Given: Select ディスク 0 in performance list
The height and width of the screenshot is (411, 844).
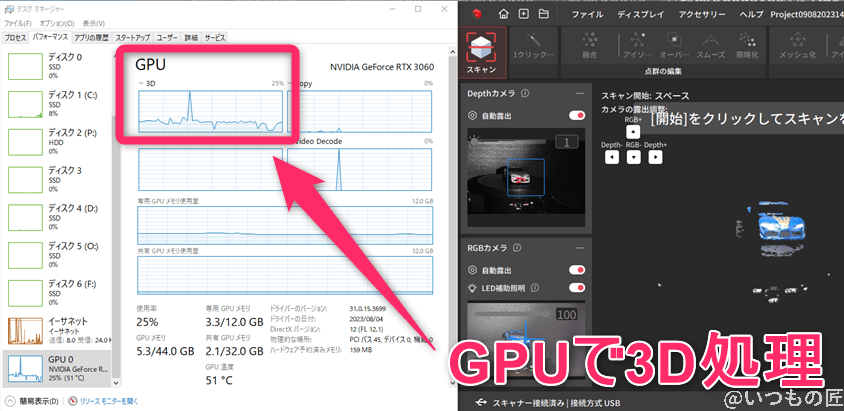Looking at the screenshot, I should tap(57, 66).
